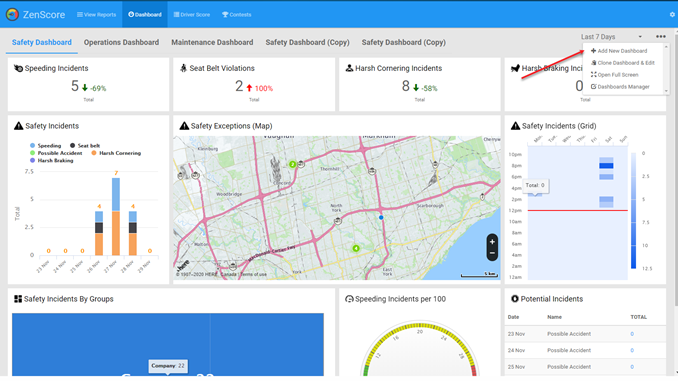
Task: Open the Contests page link
Action: point(237,14)
